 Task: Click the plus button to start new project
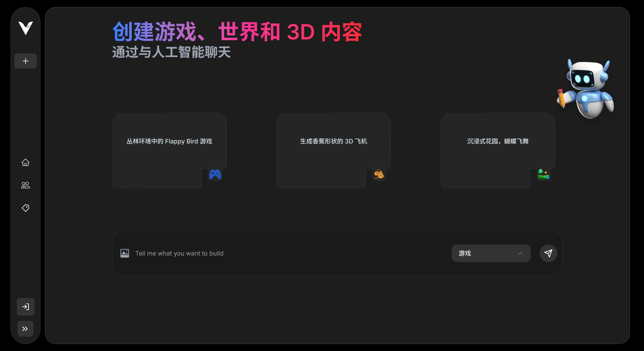point(25,61)
